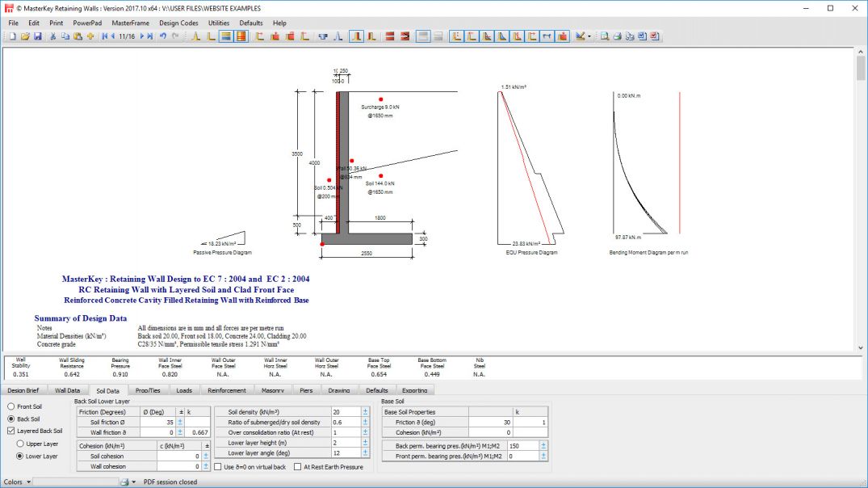Switch to the Reinforcement tab
The height and width of the screenshot is (488, 868).
(226, 390)
